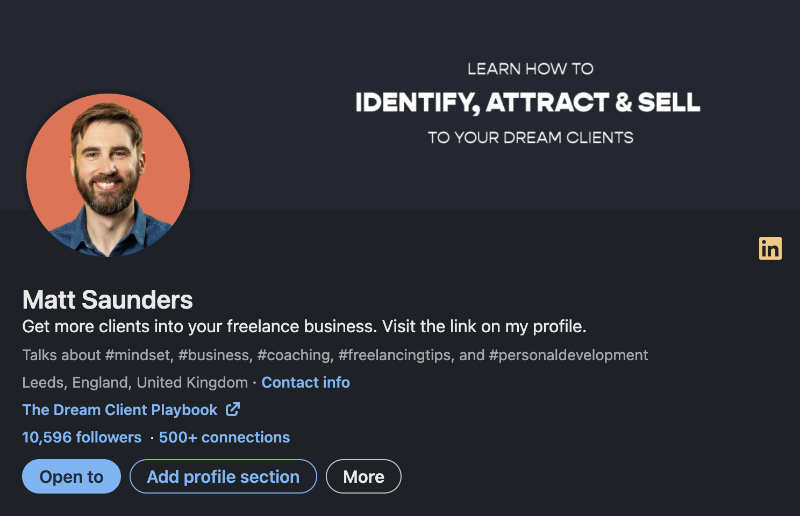
Task: Click the dark banner cover image
Action: point(400,105)
